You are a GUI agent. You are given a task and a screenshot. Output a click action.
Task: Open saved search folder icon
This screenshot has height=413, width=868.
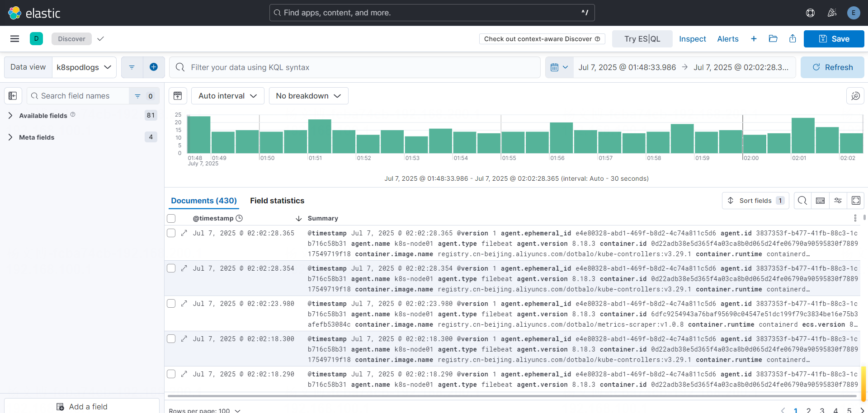tap(773, 39)
